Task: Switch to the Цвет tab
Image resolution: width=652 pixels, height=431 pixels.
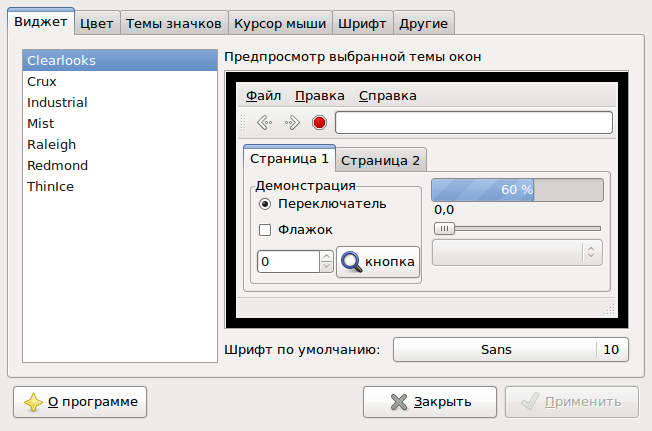Action: tap(99, 23)
